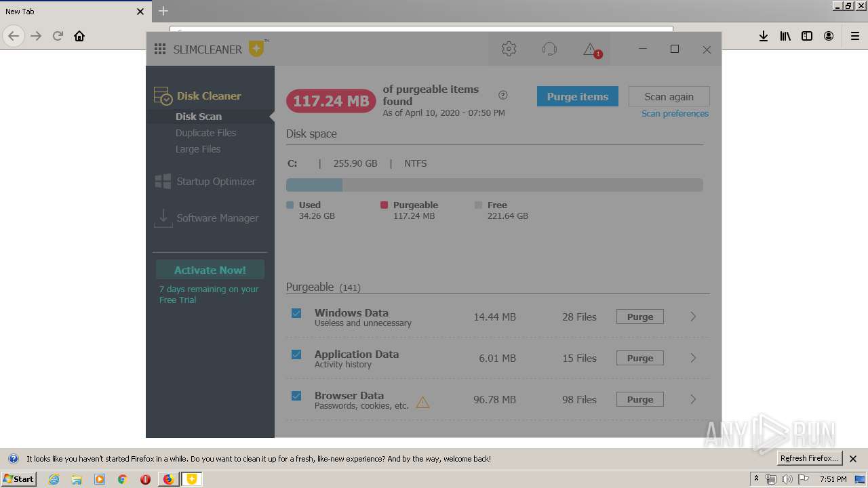Open the support headset icon
The image size is (868, 488).
(549, 49)
